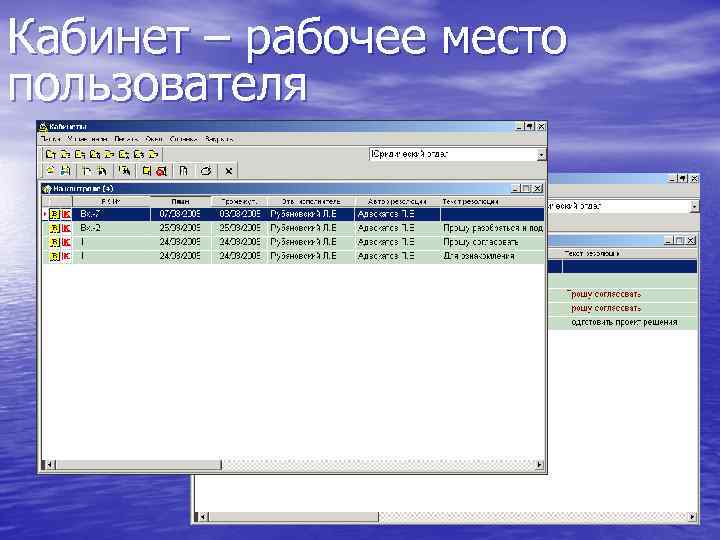Viewport: 720px width, 540px height.
Task: Open the Печать menu
Action: tap(126, 139)
